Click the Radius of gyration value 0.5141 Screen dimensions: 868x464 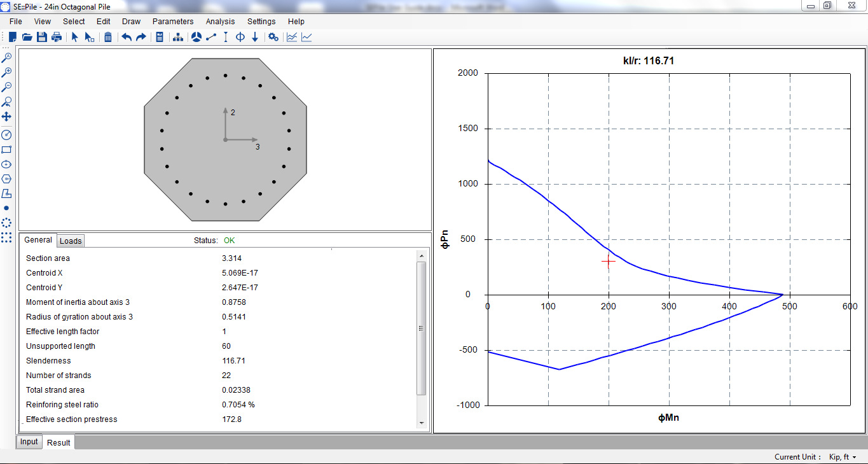[234, 317]
